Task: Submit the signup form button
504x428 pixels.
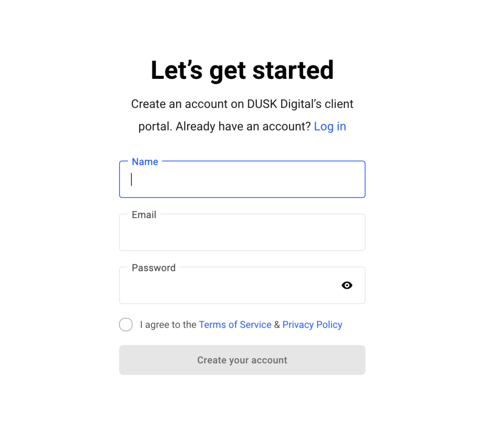Action: pos(242,360)
